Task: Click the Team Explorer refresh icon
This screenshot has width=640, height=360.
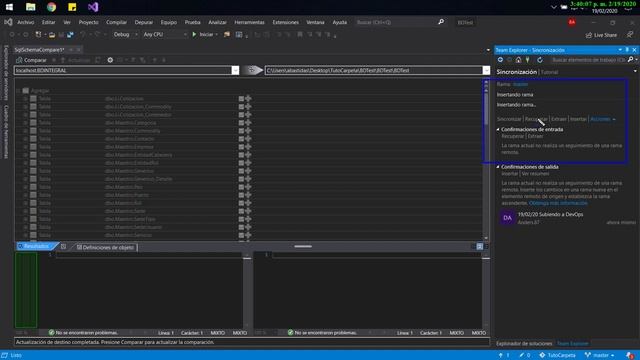Action: [x=540, y=60]
